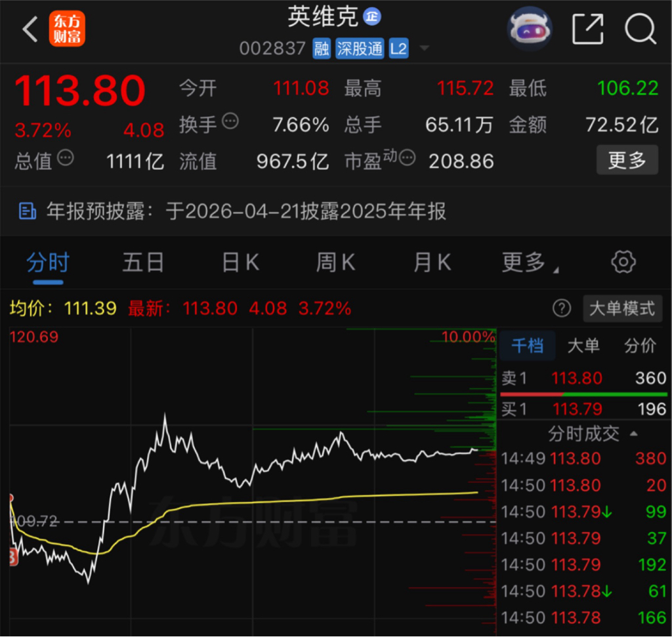Tap the 金额 72.52亿 value

pyautogui.click(x=622, y=125)
